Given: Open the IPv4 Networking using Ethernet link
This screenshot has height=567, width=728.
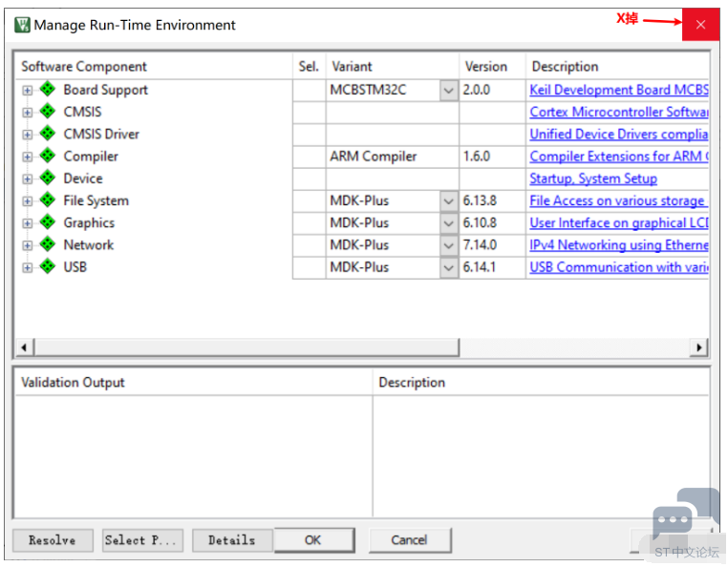Looking at the screenshot, I should tap(619, 245).
